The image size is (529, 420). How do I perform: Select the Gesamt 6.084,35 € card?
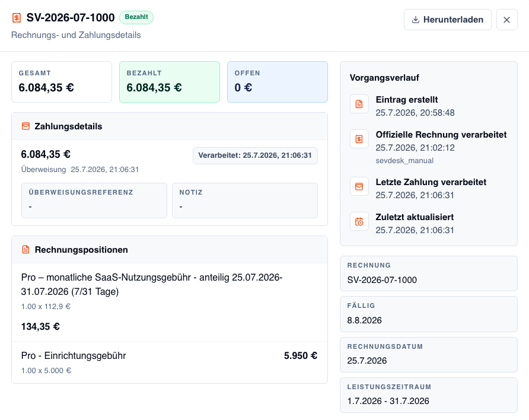(x=62, y=82)
